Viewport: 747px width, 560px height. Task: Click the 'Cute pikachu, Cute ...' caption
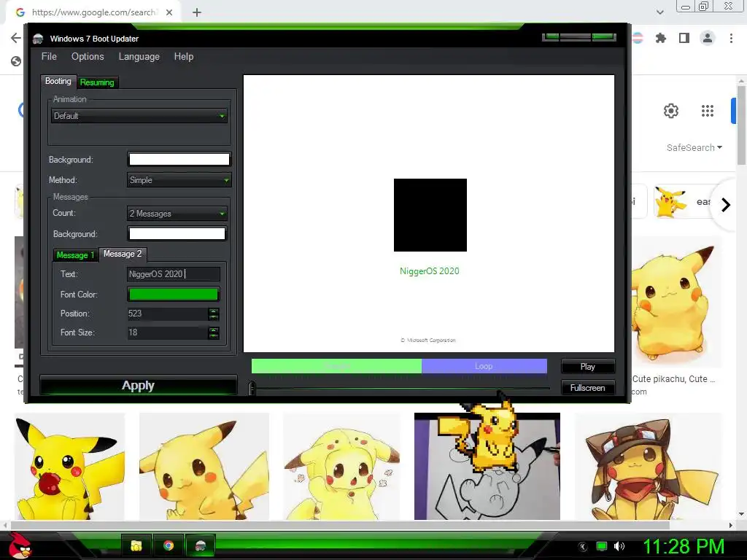point(673,379)
